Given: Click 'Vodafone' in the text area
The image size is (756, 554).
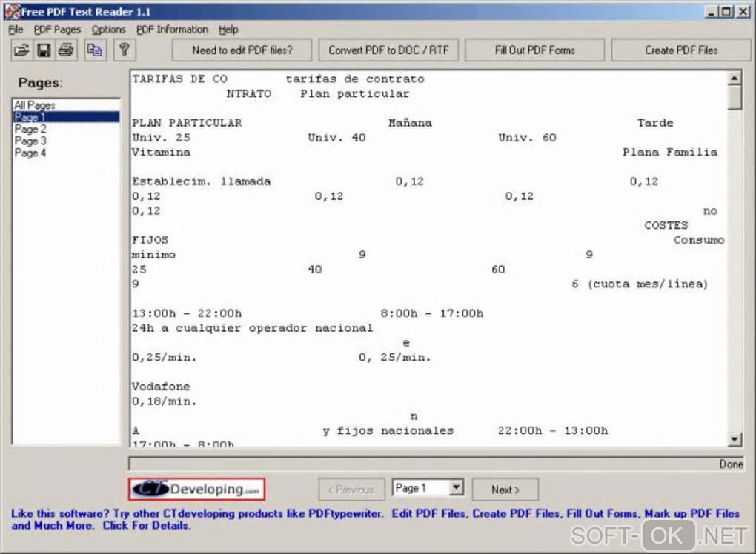Looking at the screenshot, I should pos(161,387).
